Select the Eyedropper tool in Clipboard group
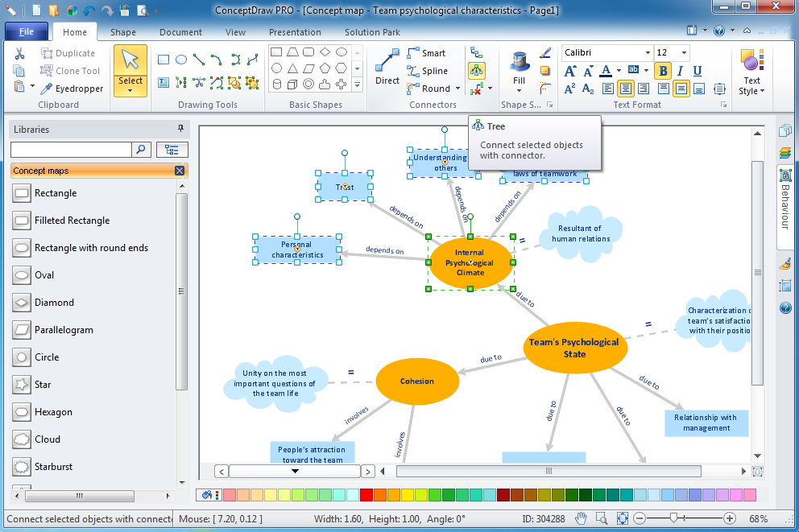799x532 pixels. (x=72, y=89)
